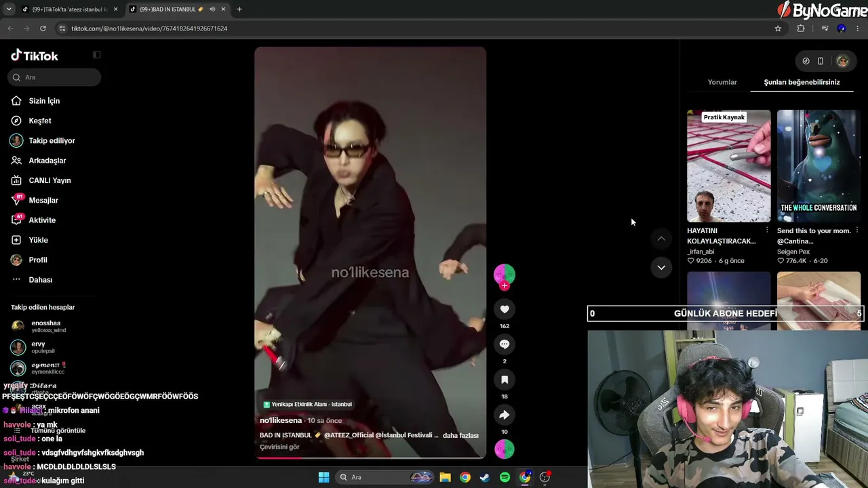Screen dimensions: 868x488
Task: Open the THE WHOLE CONVERSATION video thumbnail
Action: click(x=818, y=166)
